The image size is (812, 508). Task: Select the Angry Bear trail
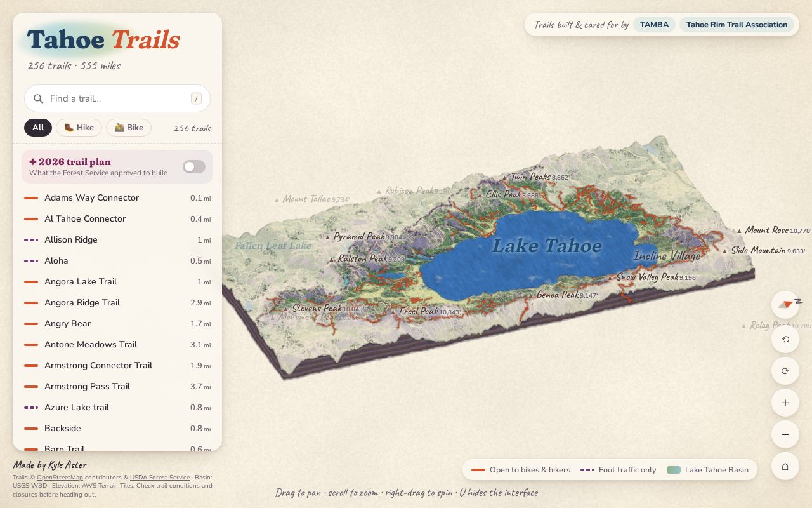coord(117,324)
